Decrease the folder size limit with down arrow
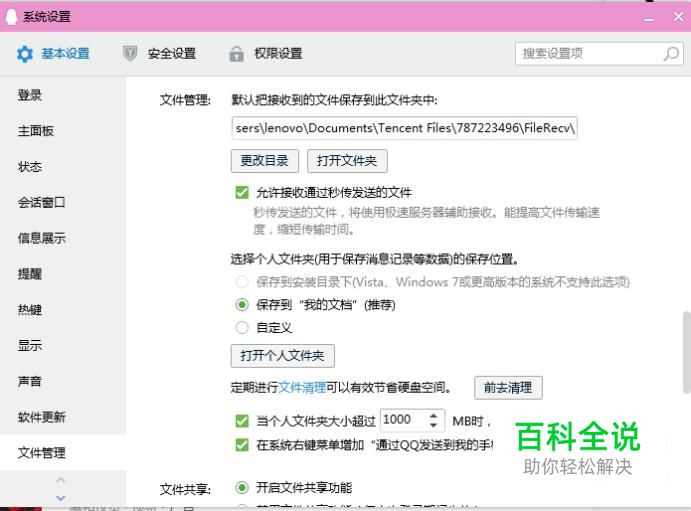 click(x=433, y=425)
